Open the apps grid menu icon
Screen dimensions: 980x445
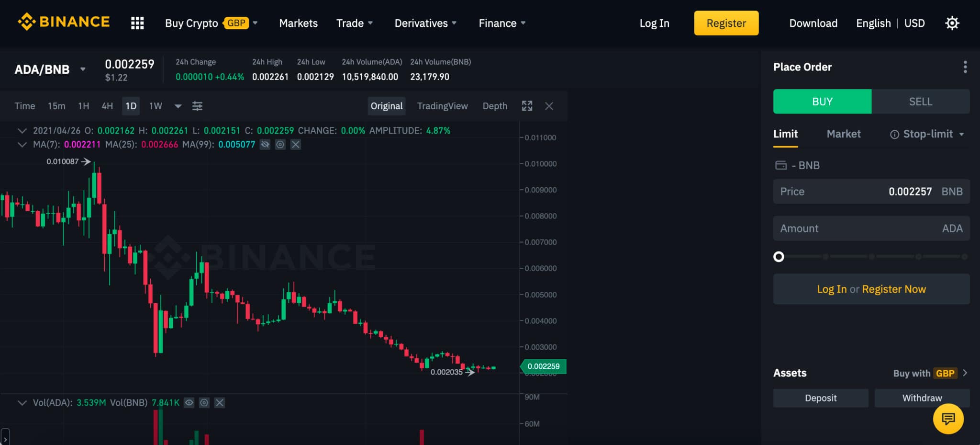pos(137,23)
